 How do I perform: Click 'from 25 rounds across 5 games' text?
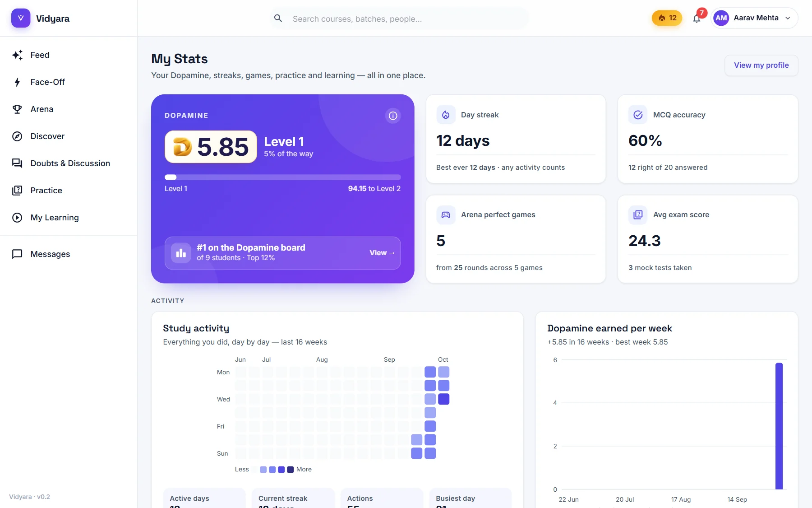pyautogui.click(x=489, y=268)
